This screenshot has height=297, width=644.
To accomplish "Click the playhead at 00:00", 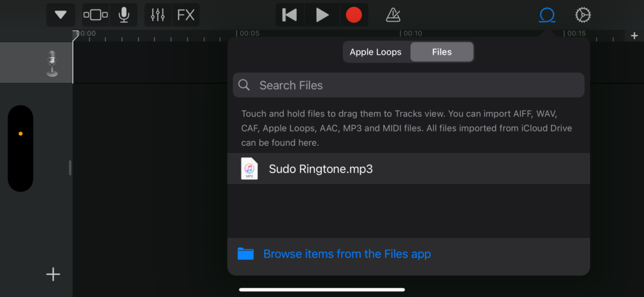I will tap(75, 36).
